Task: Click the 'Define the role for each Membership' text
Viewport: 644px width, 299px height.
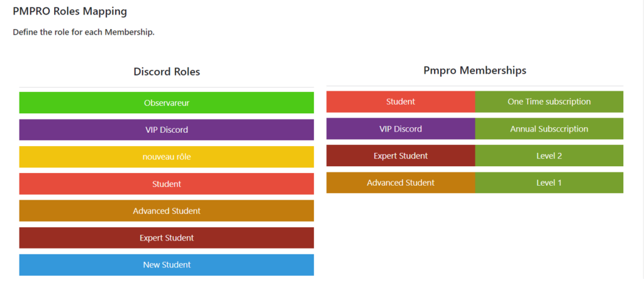Action: pyautogui.click(x=84, y=32)
